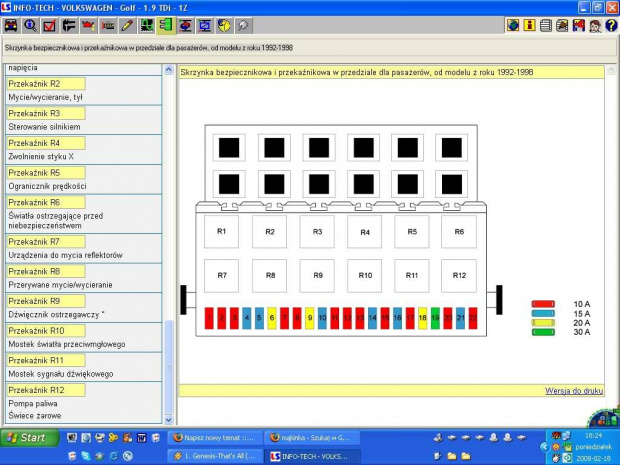620x465 pixels.
Task: Open Word icon in quick launch bar
Action: tap(142, 438)
